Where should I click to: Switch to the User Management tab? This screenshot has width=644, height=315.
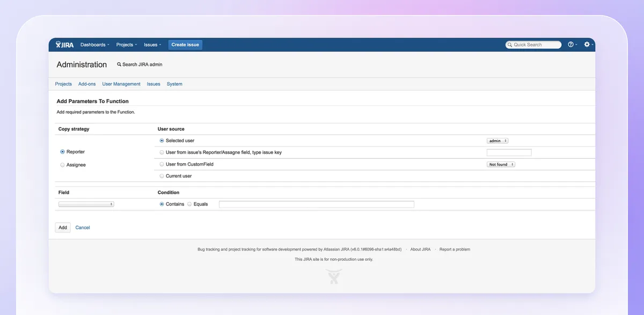[121, 84]
